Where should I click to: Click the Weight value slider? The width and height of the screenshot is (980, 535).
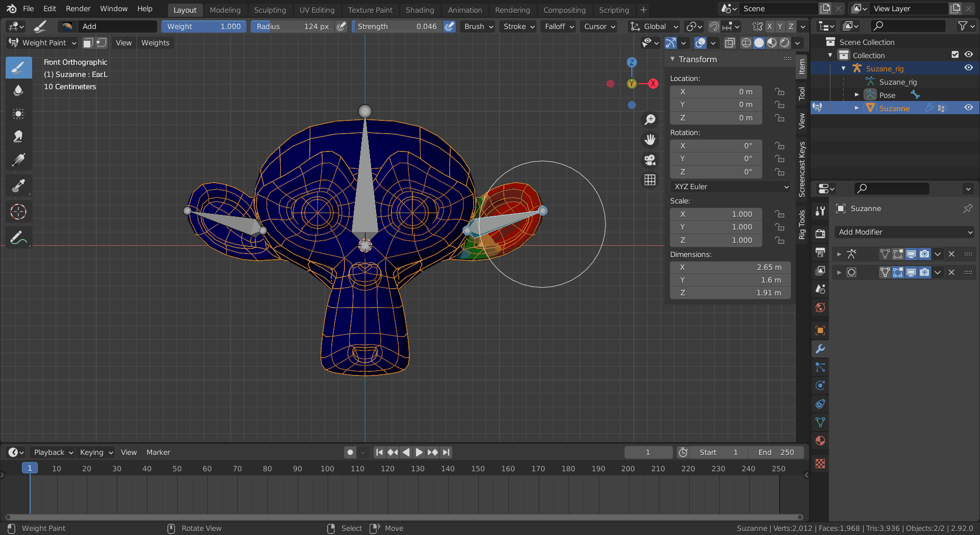[x=204, y=27]
